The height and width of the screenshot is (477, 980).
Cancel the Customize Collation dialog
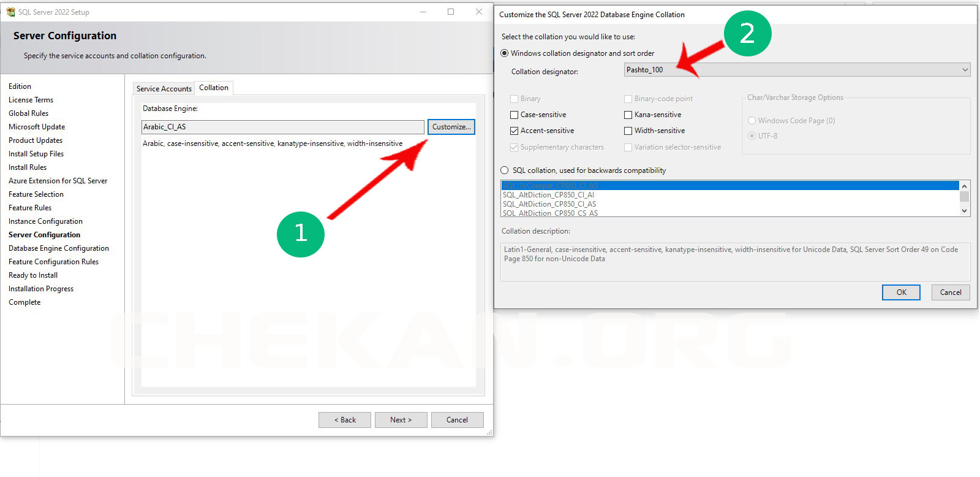951,292
